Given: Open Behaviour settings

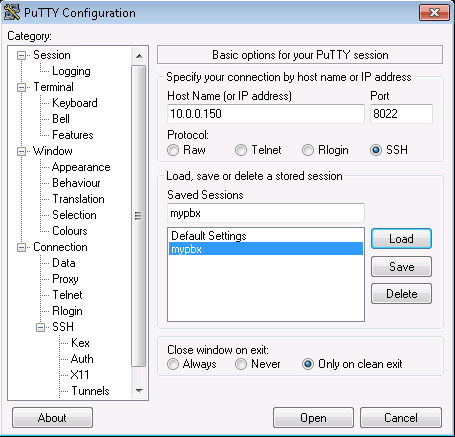Looking at the screenshot, I should point(76,183).
